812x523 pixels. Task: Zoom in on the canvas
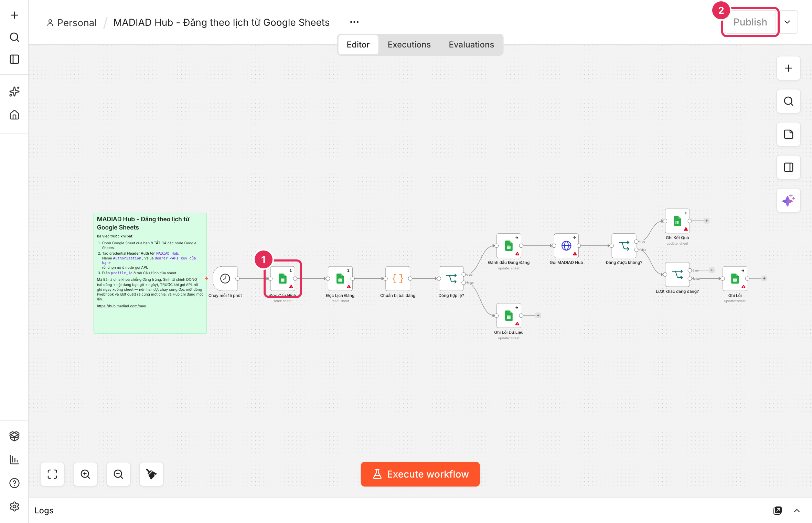[x=85, y=474]
